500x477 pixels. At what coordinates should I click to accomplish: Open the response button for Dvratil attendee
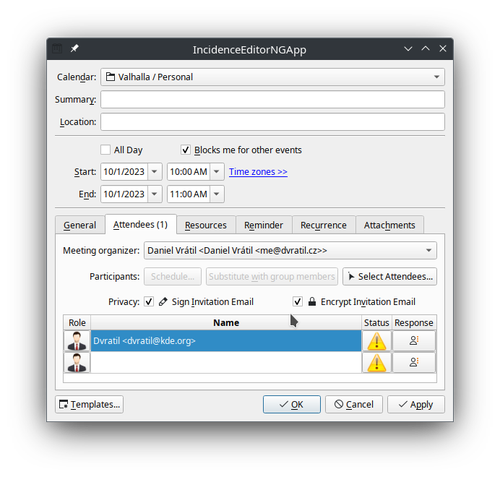tap(414, 341)
